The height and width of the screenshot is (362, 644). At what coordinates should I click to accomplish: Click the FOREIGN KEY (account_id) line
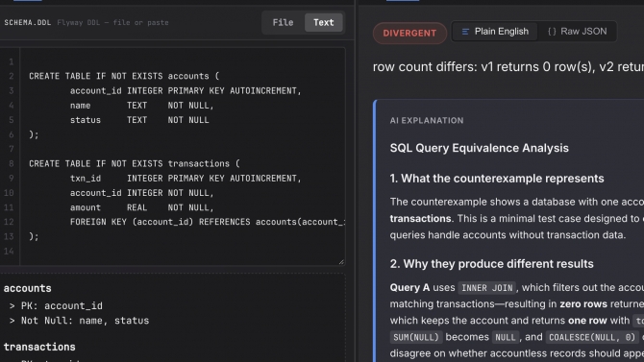pyautogui.click(x=208, y=222)
